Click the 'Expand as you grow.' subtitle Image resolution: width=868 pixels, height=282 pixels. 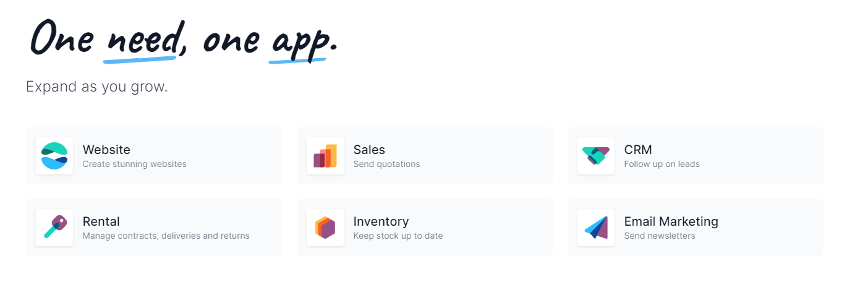tap(96, 87)
